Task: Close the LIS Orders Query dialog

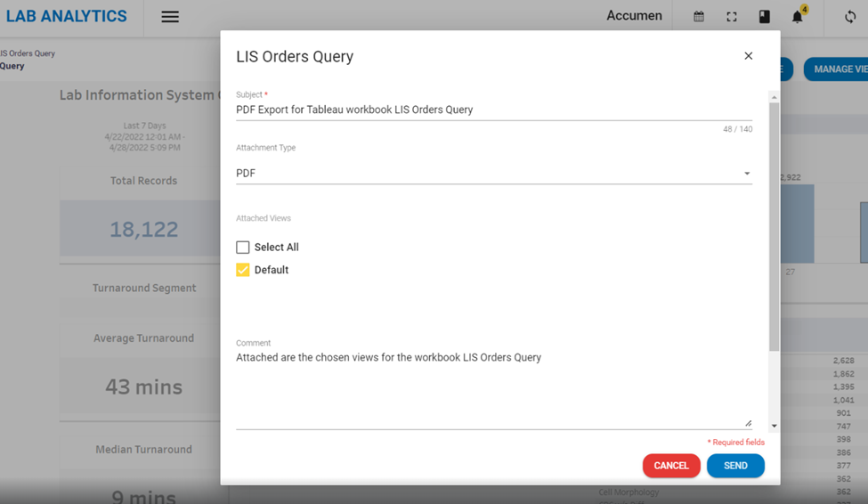Action: (x=748, y=56)
